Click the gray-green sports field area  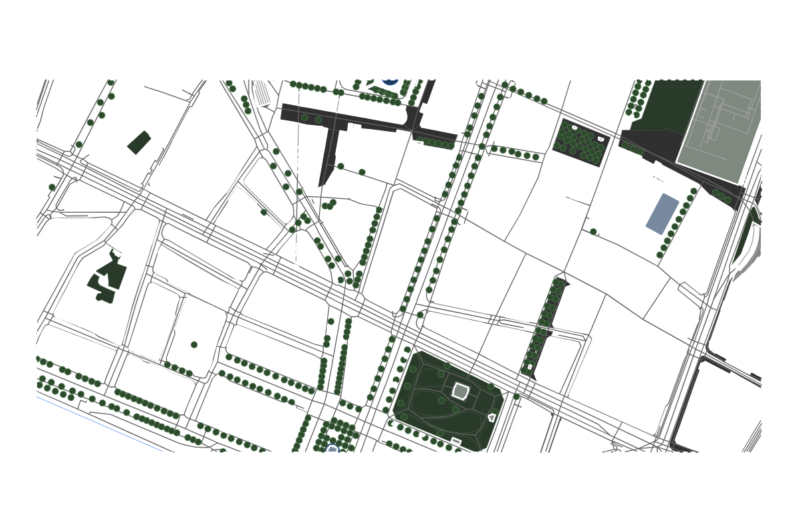(x=720, y=130)
